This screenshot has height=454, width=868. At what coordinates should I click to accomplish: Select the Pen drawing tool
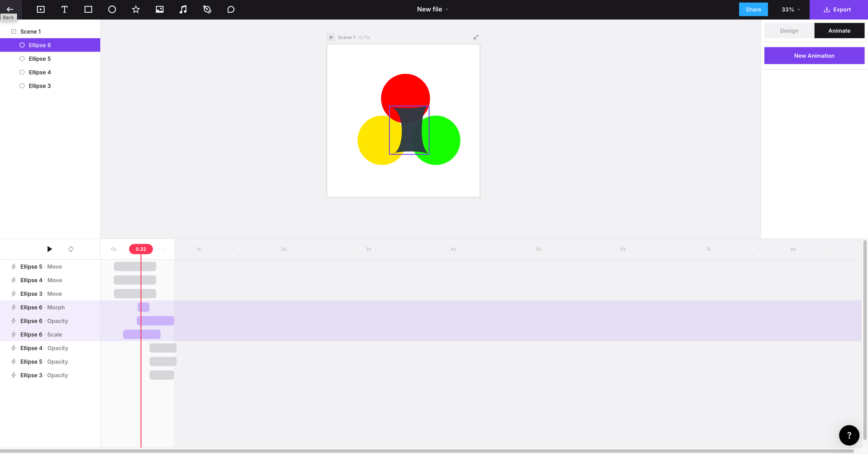[207, 10]
